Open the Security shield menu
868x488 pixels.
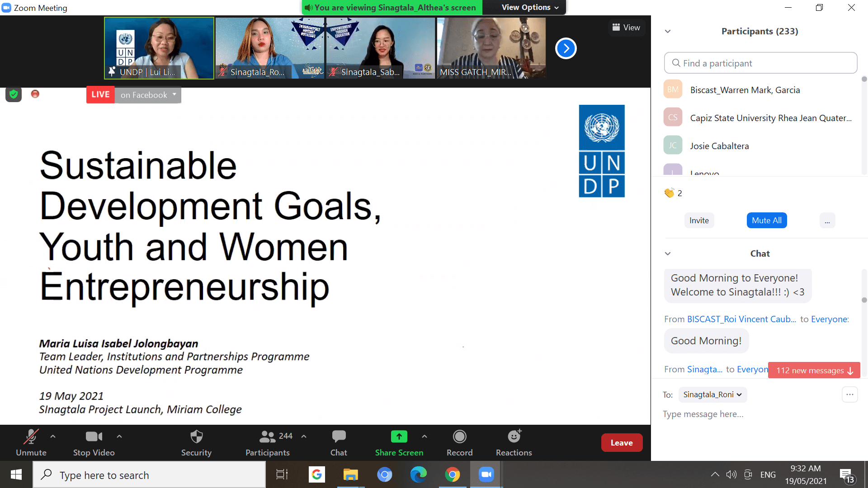pyautogui.click(x=196, y=443)
